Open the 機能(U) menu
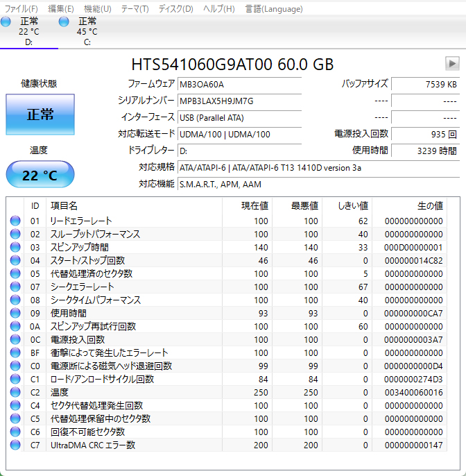 click(97, 9)
